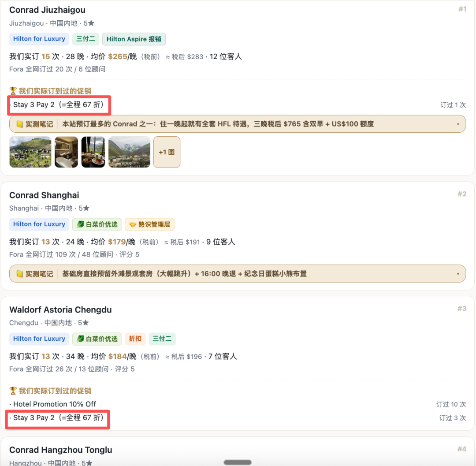Viewport: 476px width, 466px height.
Task: Click the leaf icon on Conrad Shanghai tag
Action: (81, 224)
